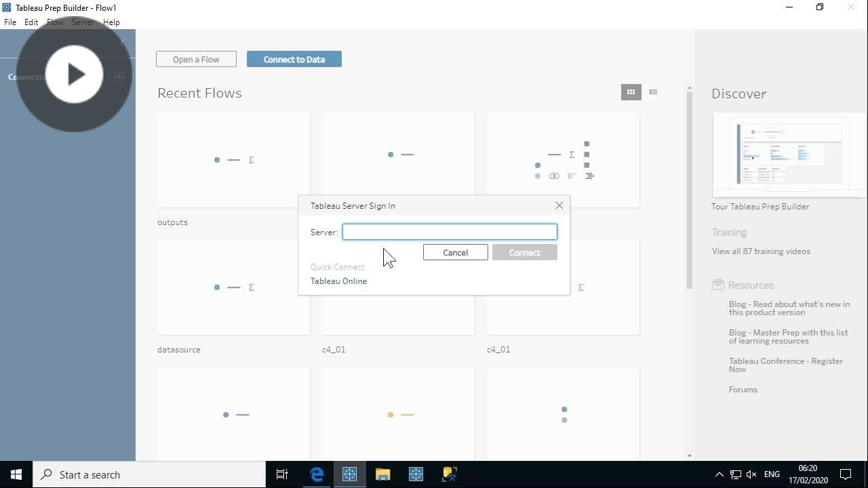The height and width of the screenshot is (488, 868).
Task: Launch Microsoft Edge from the taskbar
Action: tap(317, 474)
